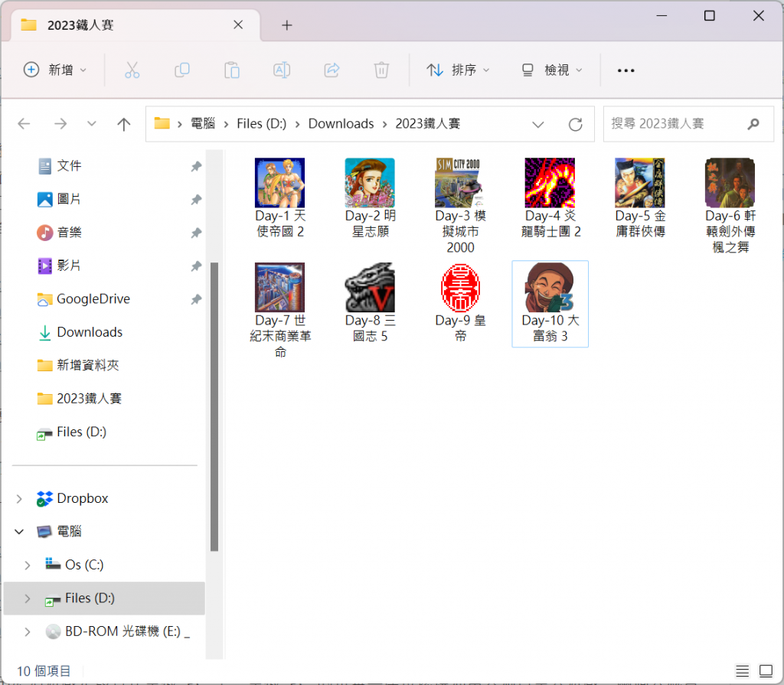This screenshot has height=685, width=784.
Task: Expand Files (D:) node under 電腦
Action: point(28,599)
